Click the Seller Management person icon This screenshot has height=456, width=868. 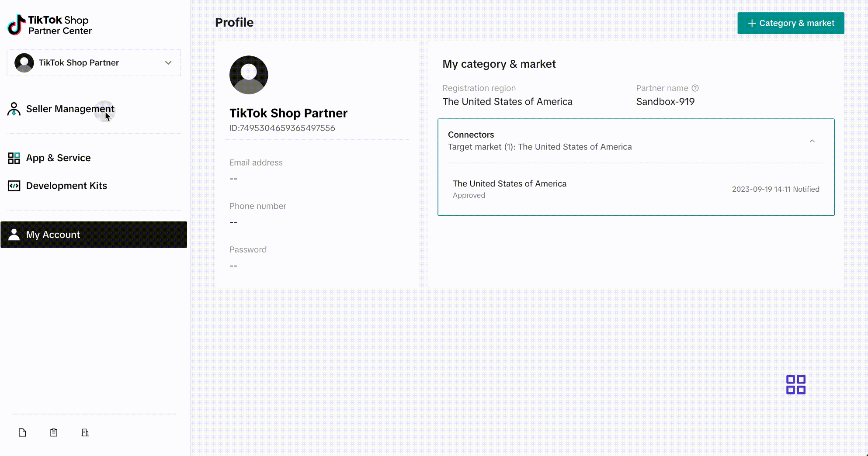pyautogui.click(x=14, y=109)
